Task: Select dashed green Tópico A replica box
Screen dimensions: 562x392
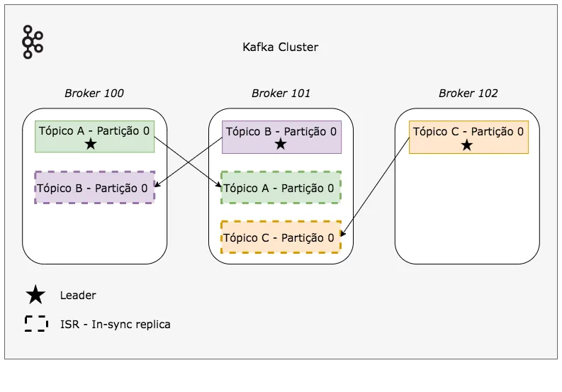Action: pyautogui.click(x=281, y=188)
